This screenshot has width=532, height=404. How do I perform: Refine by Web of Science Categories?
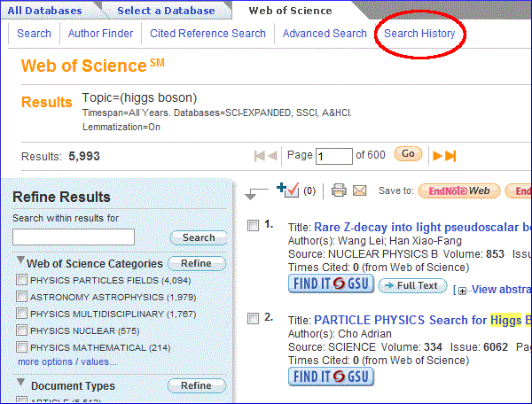click(x=197, y=263)
